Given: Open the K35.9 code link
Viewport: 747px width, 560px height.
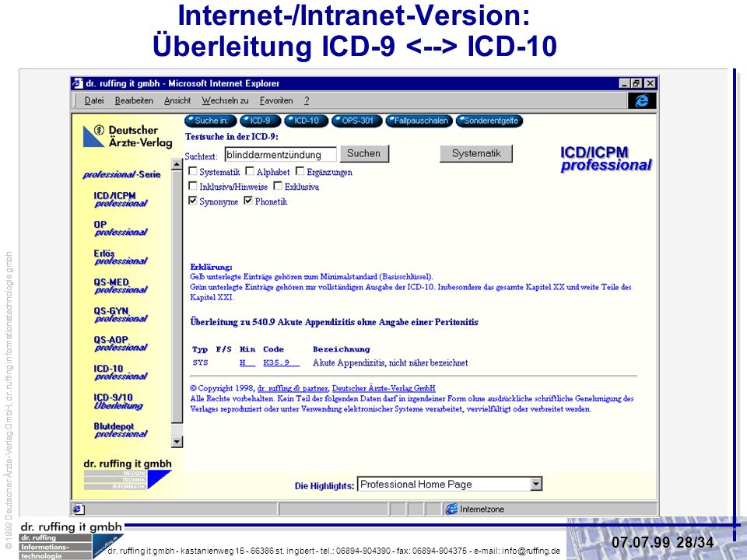Looking at the screenshot, I should click(x=281, y=363).
